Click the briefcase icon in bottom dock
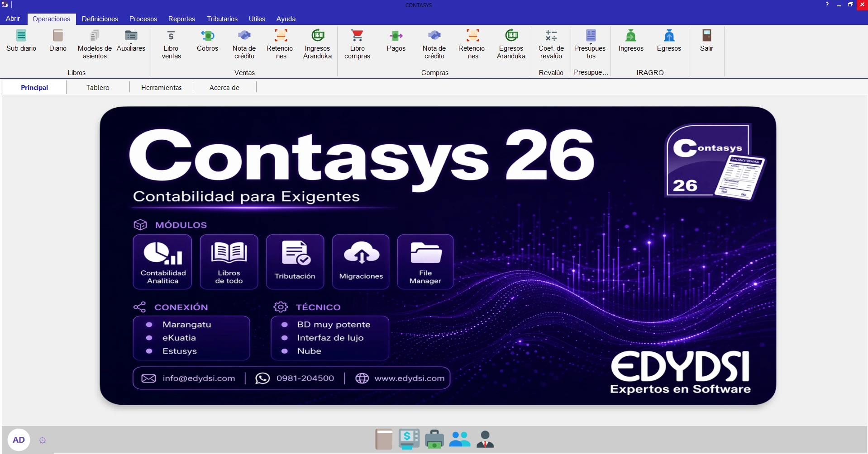The image size is (868, 454). coord(434,439)
